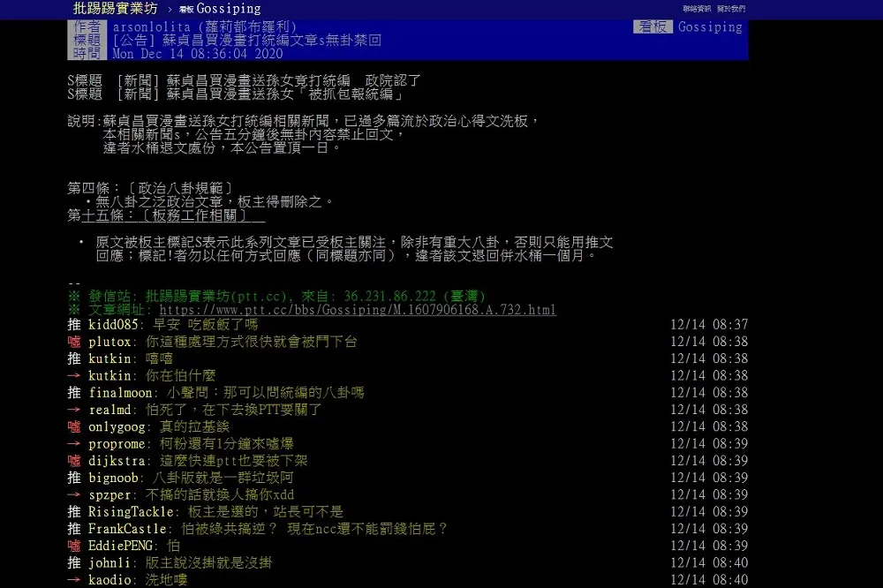Click username kidd085 in comments
883x588 pixels.
(113, 324)
